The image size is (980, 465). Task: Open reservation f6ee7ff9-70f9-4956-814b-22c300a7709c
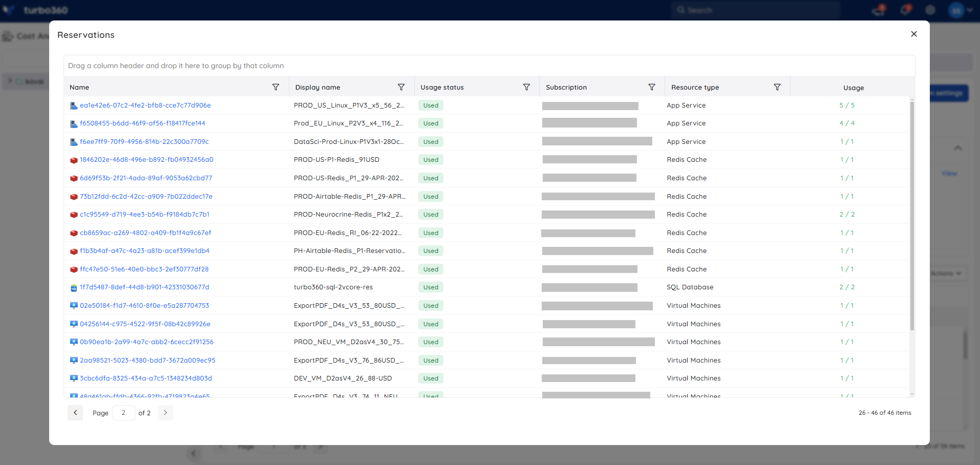(x=144, y=142)
